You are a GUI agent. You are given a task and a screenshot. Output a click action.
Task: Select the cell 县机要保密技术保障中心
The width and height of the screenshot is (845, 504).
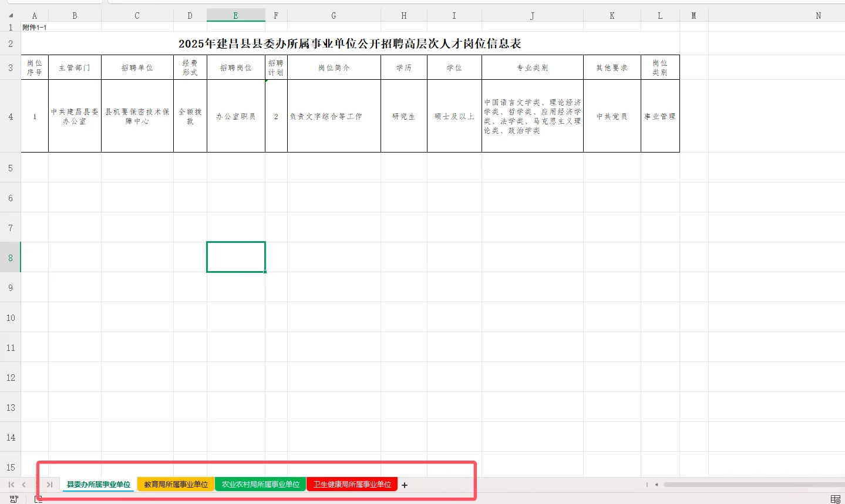pos(137,116)
